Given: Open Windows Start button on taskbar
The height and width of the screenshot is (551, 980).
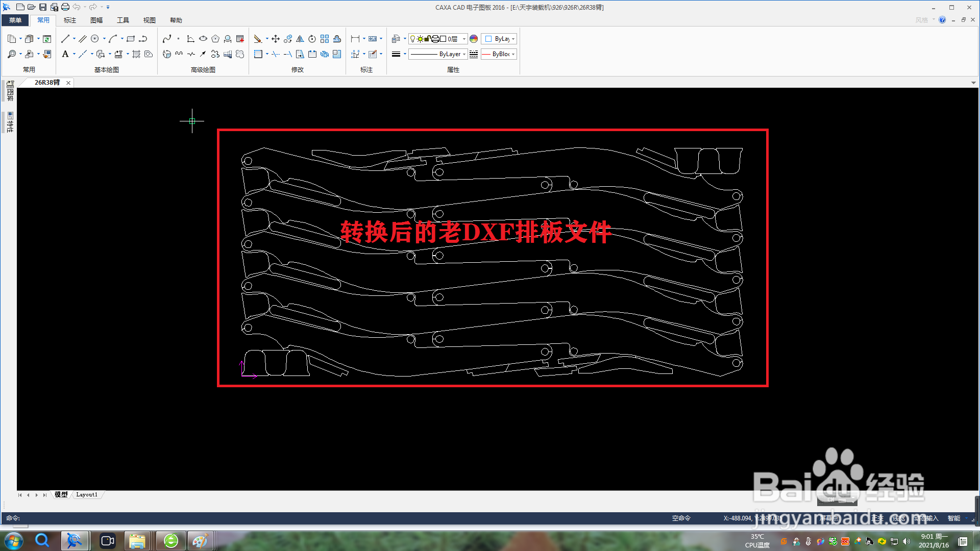Looking at the screenshot, I should 14,540.
